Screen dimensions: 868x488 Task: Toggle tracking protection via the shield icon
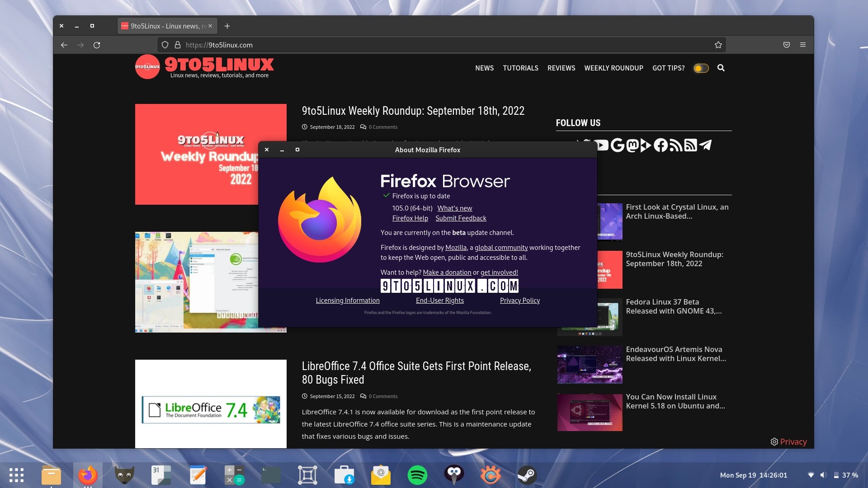(x=165, y=45)
